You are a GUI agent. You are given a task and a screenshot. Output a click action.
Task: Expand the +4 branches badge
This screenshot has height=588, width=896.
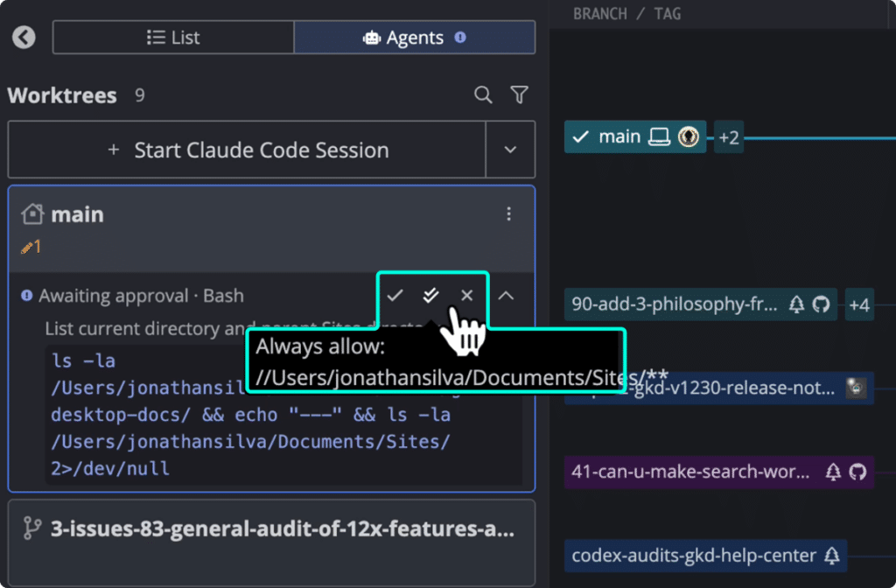click(859, 304)
